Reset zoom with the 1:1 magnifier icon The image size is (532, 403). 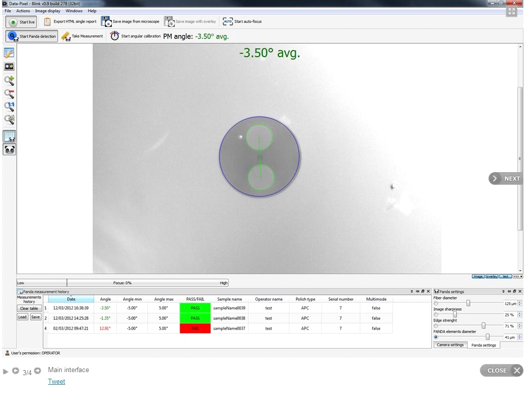(x=9, y=107)
